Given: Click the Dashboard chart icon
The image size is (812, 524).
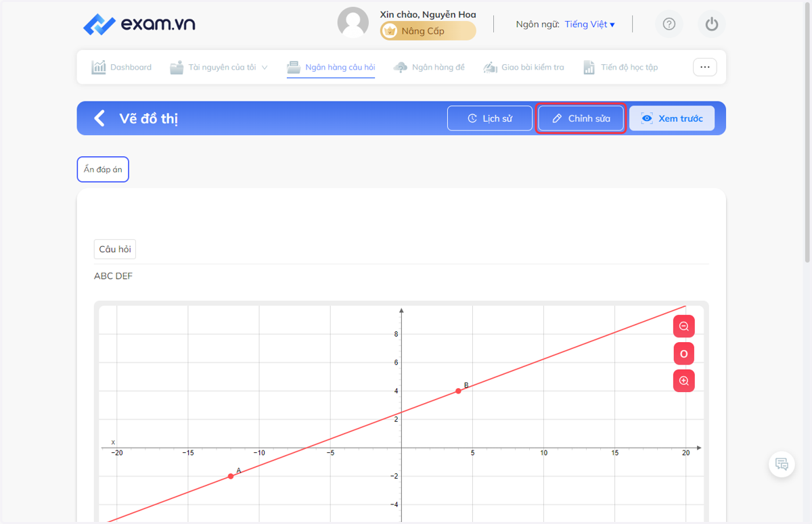Looking at the screenshot, I should [99, 67].
